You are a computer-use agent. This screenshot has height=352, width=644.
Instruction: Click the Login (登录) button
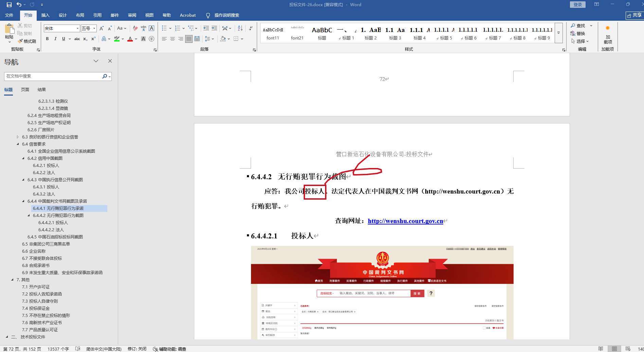[x=578, y=4]
